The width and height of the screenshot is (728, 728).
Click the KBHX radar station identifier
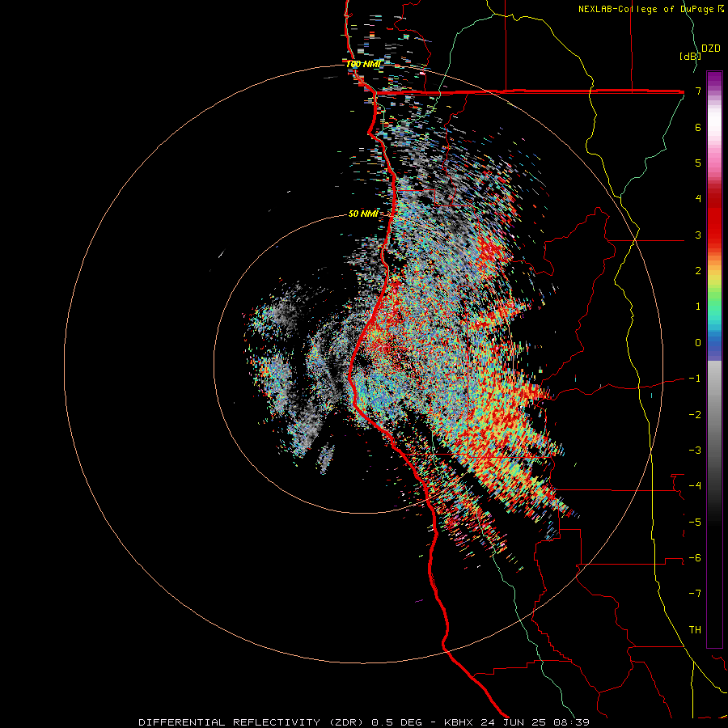point(459,722)
